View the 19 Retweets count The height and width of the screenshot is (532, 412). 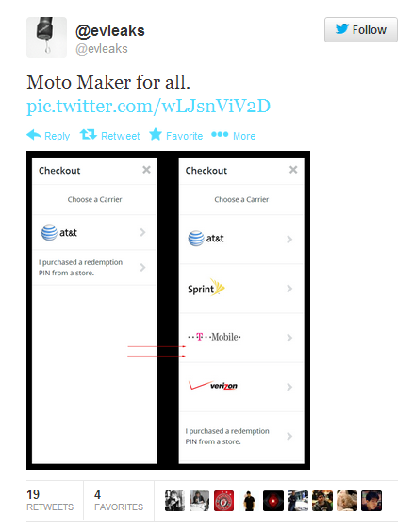click(x=50, y=500)
